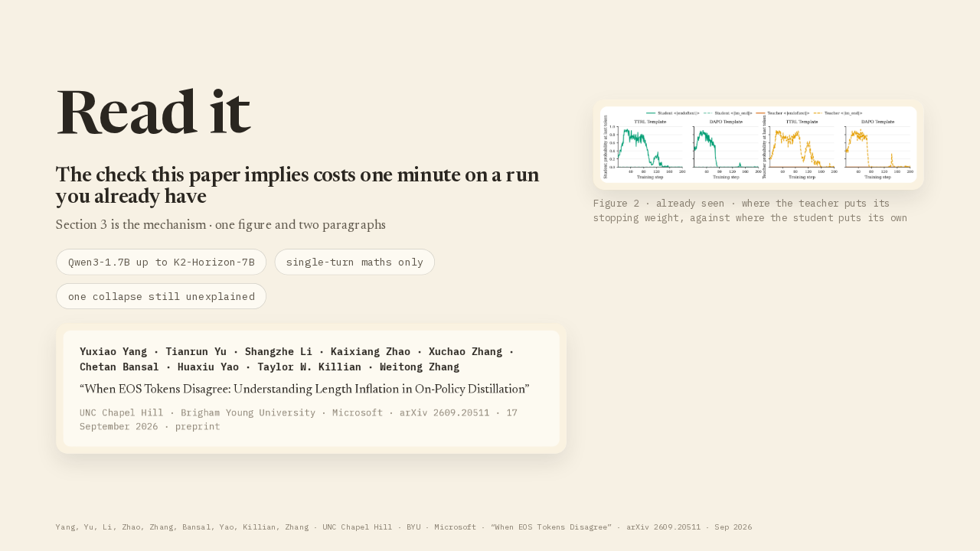Click the author name Yuxiao Yang

click(113, 352)
